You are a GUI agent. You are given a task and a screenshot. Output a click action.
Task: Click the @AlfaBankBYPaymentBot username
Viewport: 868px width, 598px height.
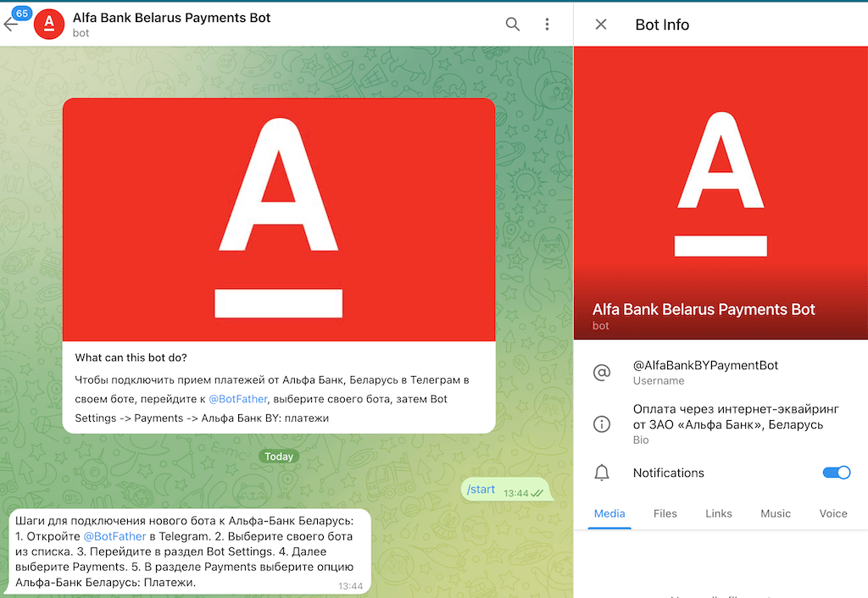(x=705, y=366)
